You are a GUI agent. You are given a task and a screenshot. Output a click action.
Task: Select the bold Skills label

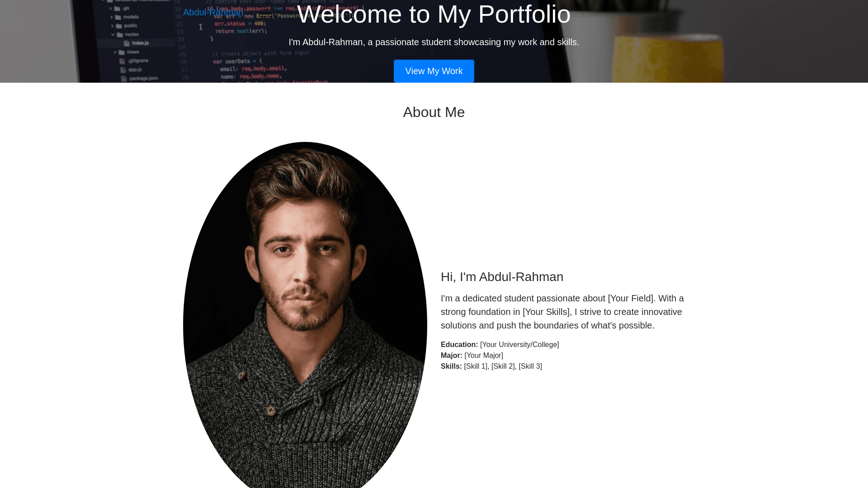451,366
